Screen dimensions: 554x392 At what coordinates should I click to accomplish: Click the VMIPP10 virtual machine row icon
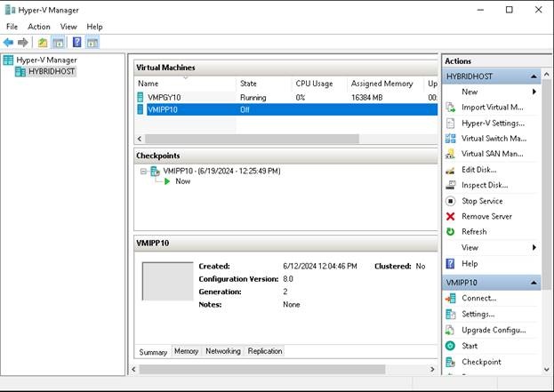141,109
